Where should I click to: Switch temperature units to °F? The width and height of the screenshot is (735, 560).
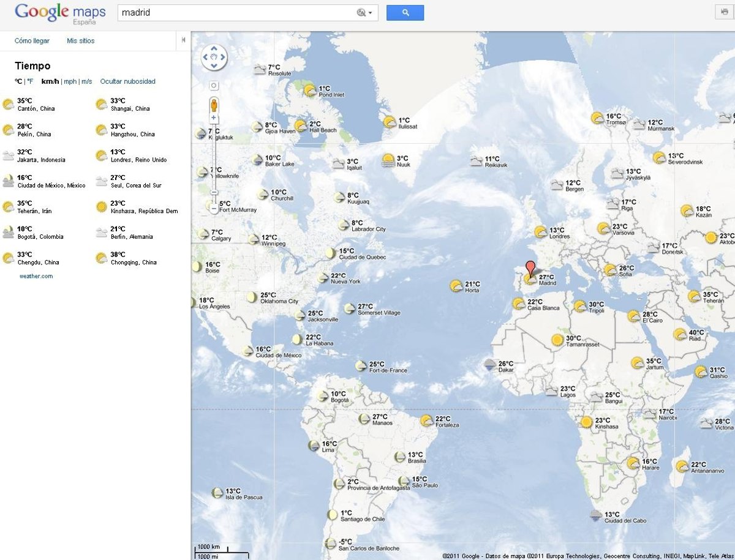pyautogui.click(x=29, y=81)
